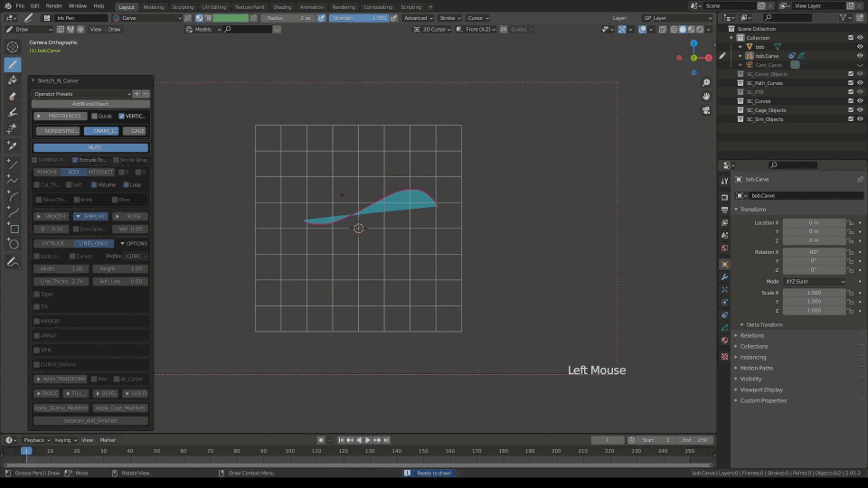Select the Box drawing tool
This screenshot has height=488, width=868.
pos(13,228)
